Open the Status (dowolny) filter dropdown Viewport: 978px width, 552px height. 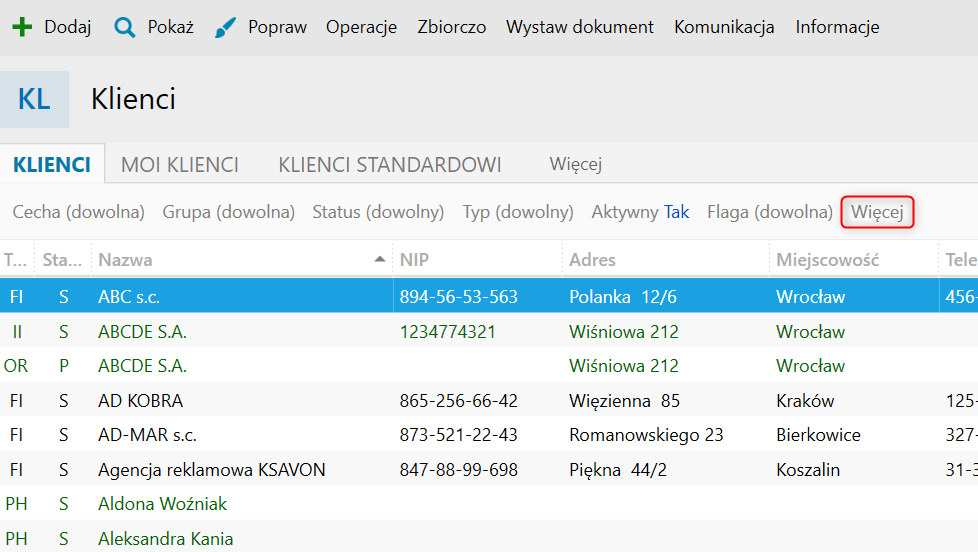click(x=378, y=212)
